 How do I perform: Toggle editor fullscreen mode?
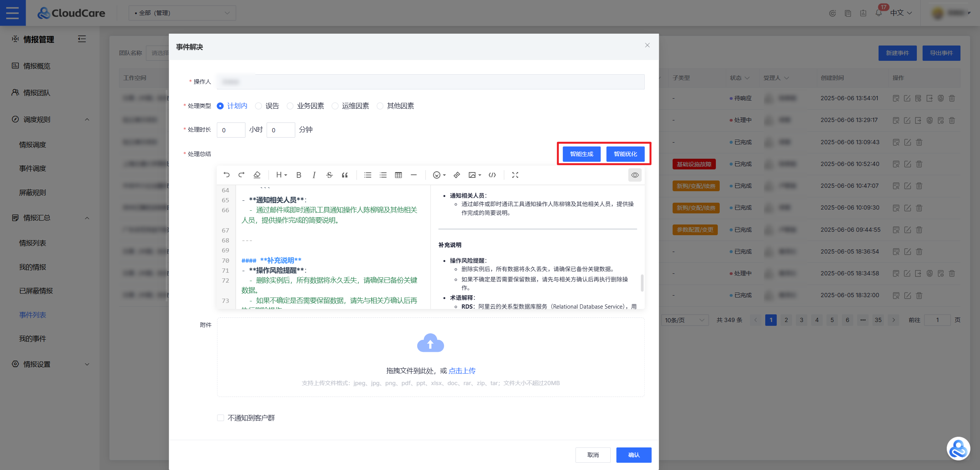[x=515, y=175]
